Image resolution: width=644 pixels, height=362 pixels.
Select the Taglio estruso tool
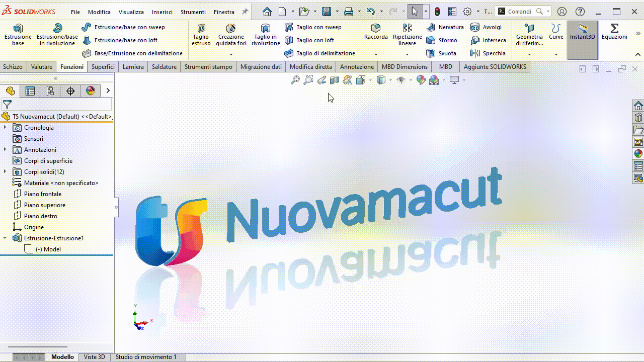(201, 29)
